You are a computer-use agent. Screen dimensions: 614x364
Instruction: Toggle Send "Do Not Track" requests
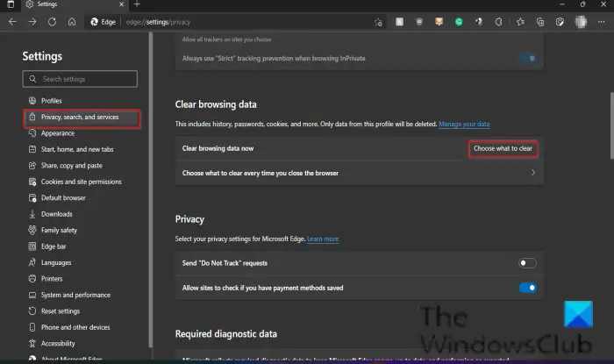[527, 263]
